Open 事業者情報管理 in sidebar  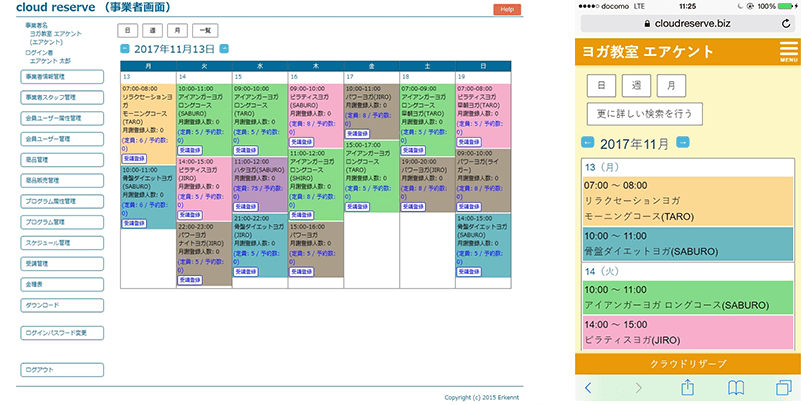(62, 77)
